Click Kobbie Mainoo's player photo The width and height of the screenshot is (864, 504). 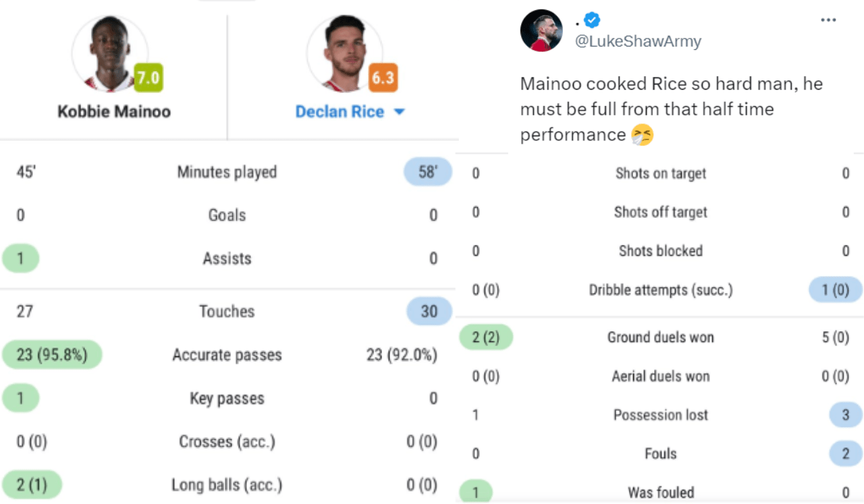click(x=110, y=54)
